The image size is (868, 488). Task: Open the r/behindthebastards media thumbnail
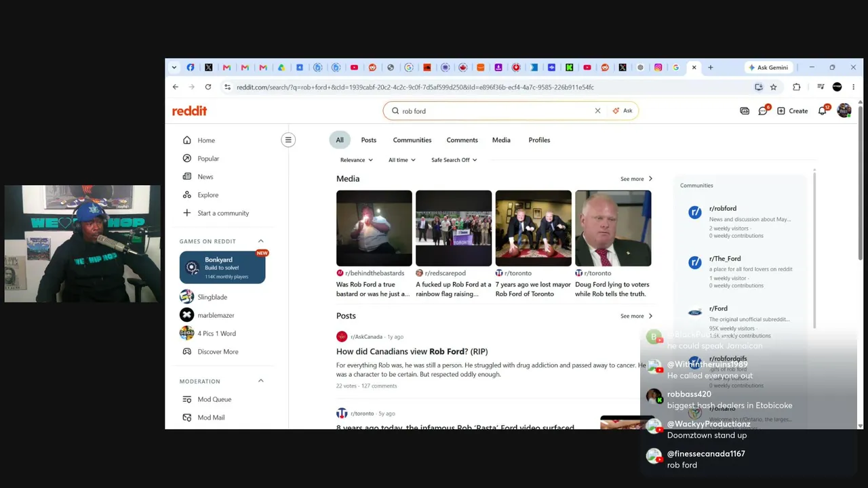(374, 228)
